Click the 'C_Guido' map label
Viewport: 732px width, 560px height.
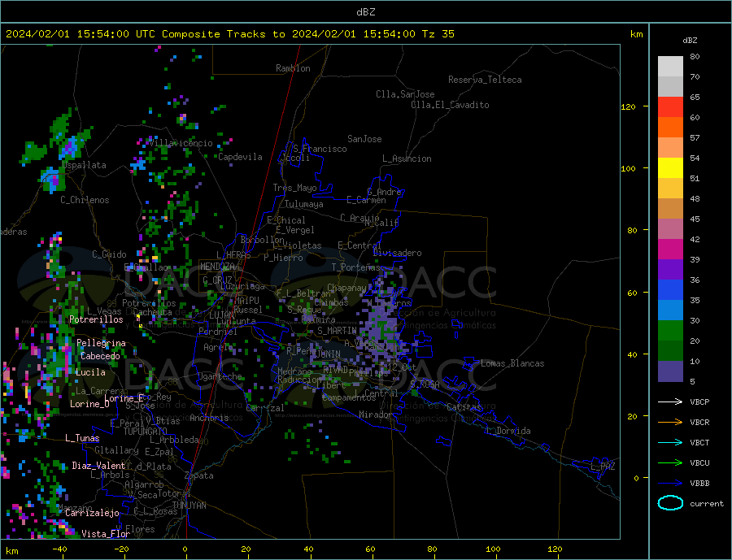[109, 254]
